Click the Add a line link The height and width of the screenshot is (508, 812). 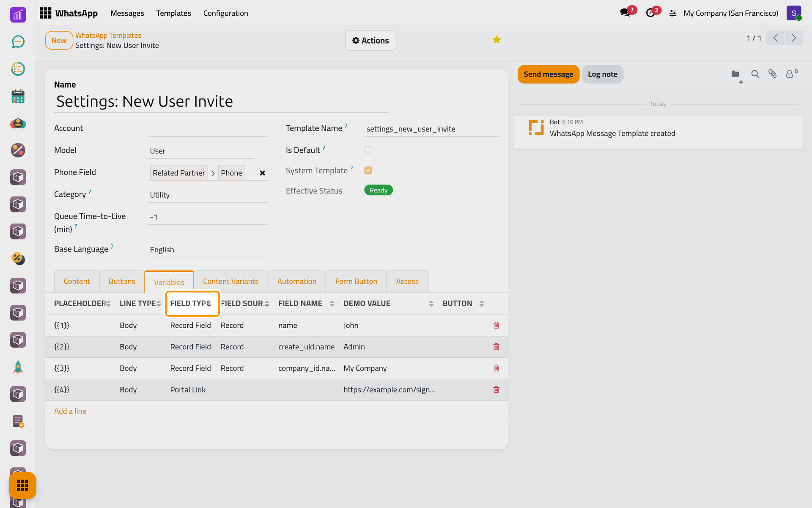point(70,411)
